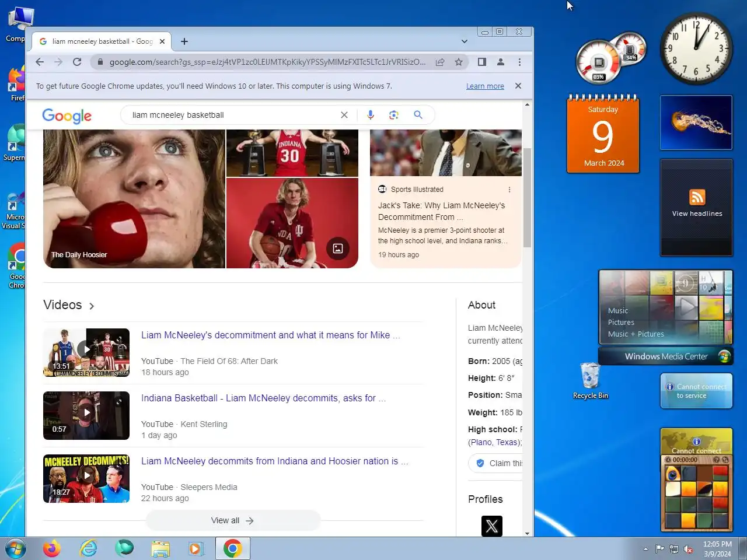Click the address bar URL
Viewport: 747px width, 560px height.
(267, 62)
